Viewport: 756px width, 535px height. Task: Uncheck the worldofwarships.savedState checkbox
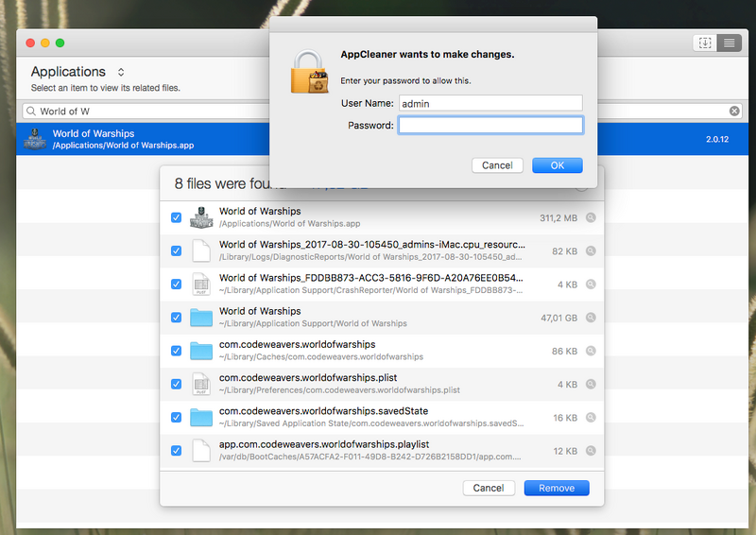[177, 417]
